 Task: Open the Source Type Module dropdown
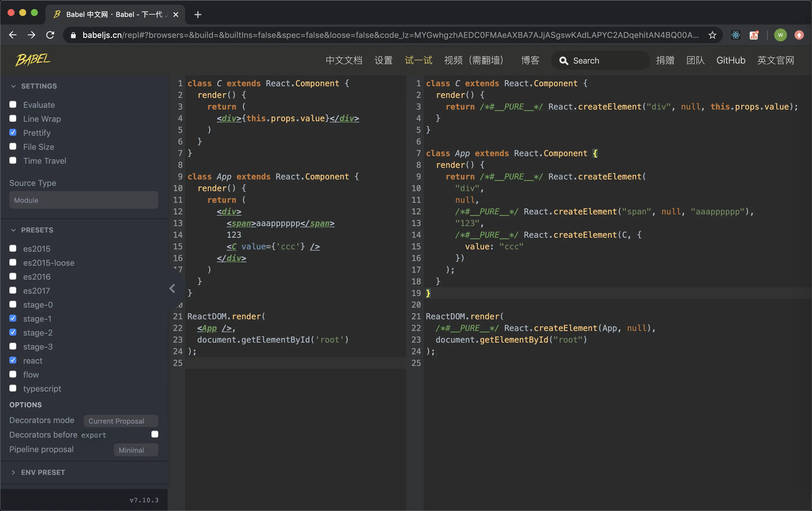(x=84, y=200)
